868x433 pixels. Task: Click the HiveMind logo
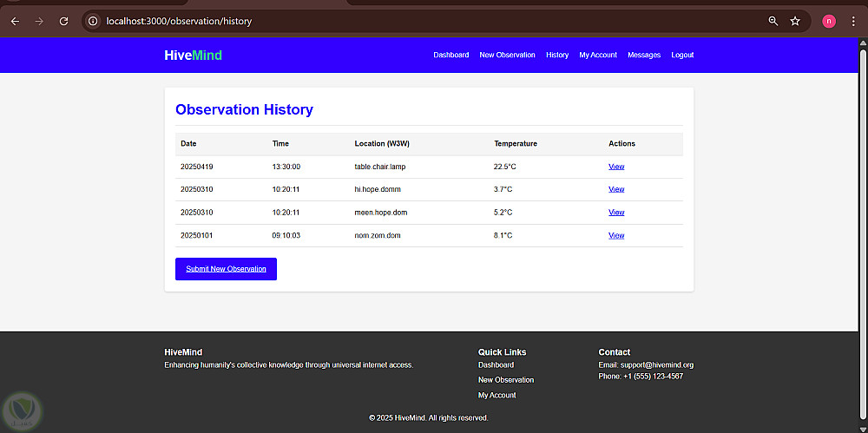point(193,56)
